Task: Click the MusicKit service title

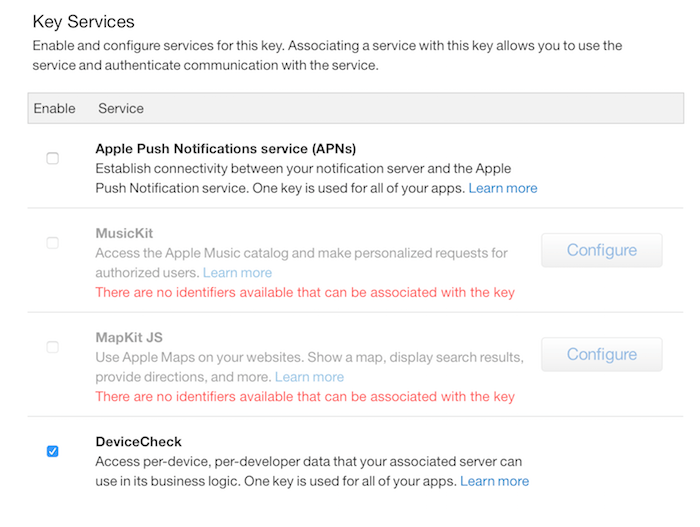Action: click(124, 233)
